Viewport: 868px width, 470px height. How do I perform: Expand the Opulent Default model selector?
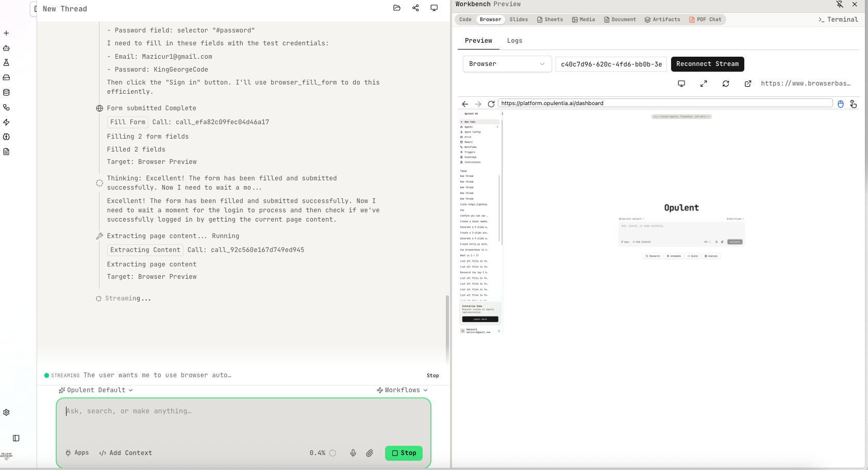tap(96, 390)
